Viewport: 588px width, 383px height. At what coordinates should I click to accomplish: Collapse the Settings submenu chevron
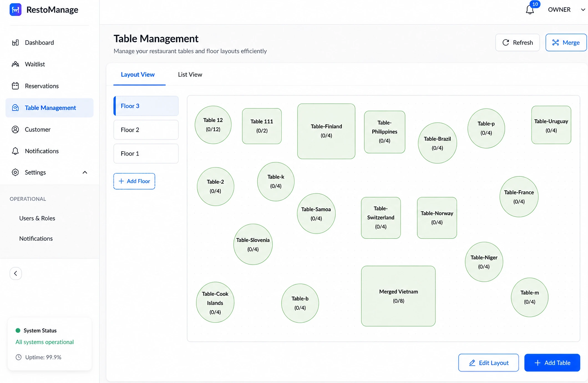point(85,172)
